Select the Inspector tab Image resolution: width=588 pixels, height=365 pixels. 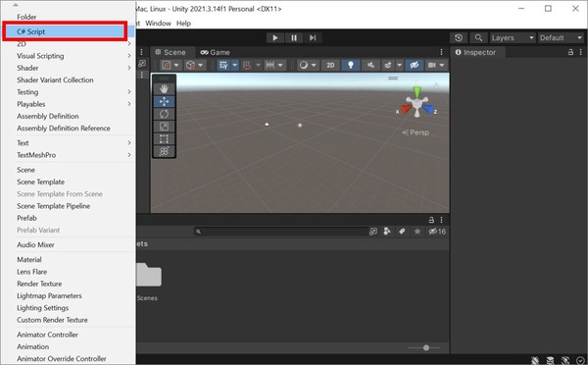(x=476, y=52)
